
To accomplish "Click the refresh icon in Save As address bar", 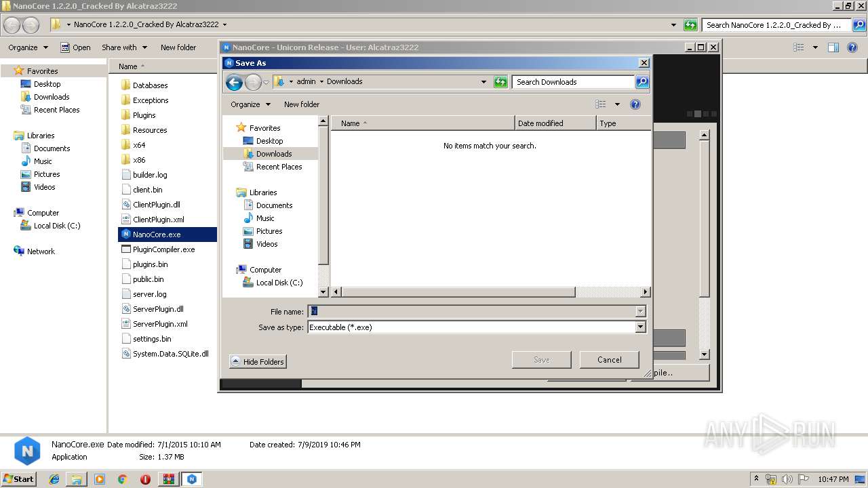I will click(x=500, y=82).
